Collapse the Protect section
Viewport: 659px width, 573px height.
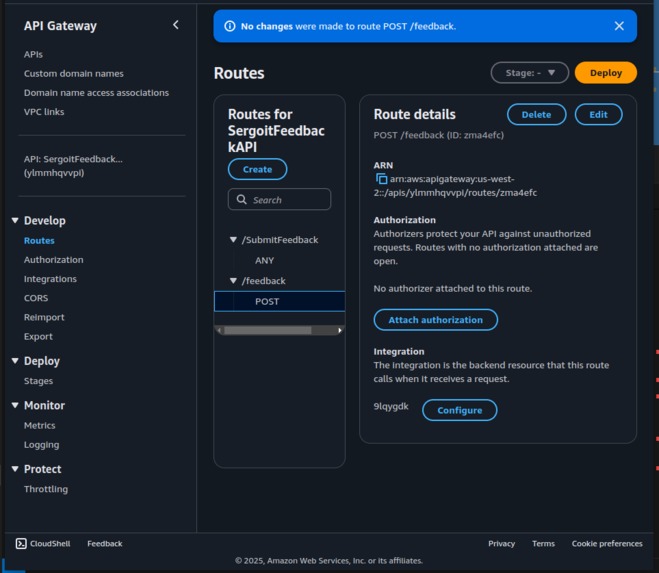[x=15, y=469]
